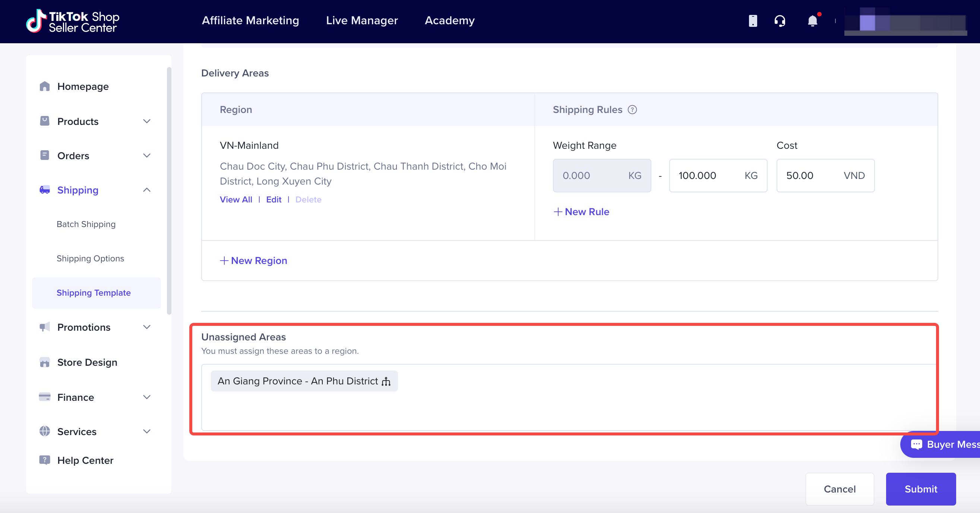Click the Help Center question icon

(x=44, y=460)
